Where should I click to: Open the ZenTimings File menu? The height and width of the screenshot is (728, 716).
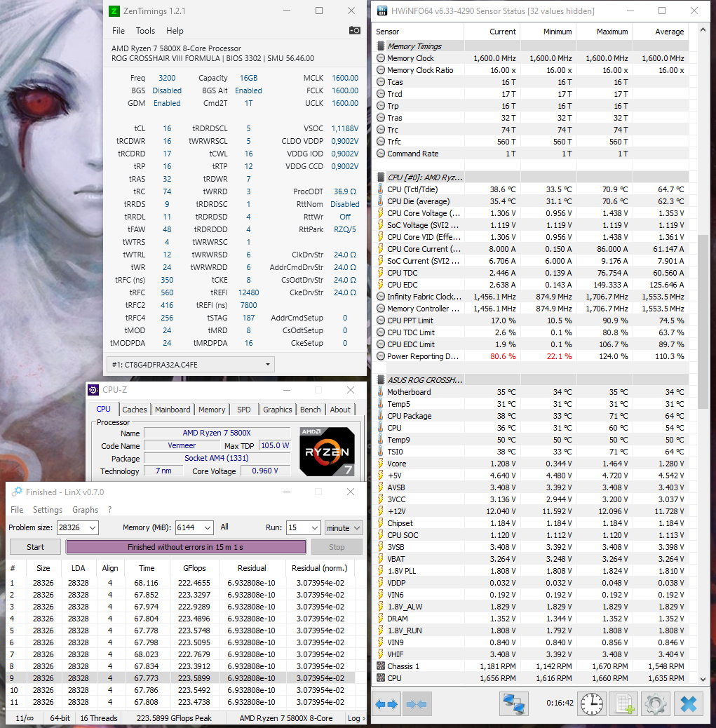tap(119, 31)
